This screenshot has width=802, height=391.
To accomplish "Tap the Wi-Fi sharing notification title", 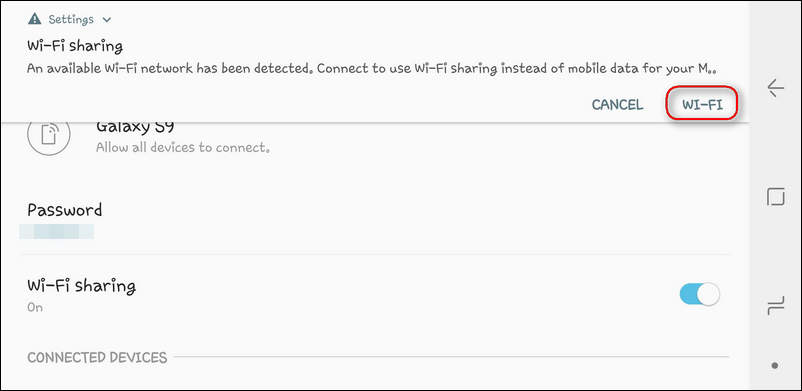I will [x=75, y=46].
